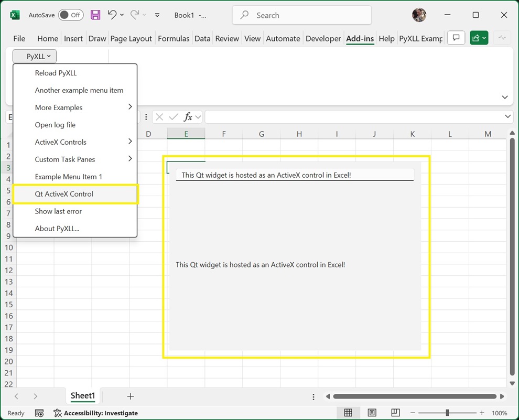Click the Qt widget label text

click(x=260, y=265)
